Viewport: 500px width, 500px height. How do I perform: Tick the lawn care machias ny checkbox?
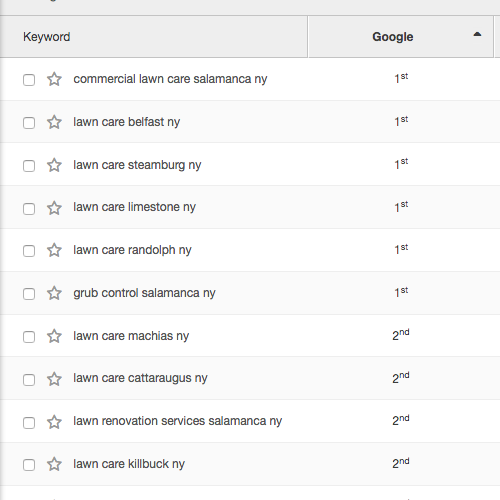click(x=29, y=337)
